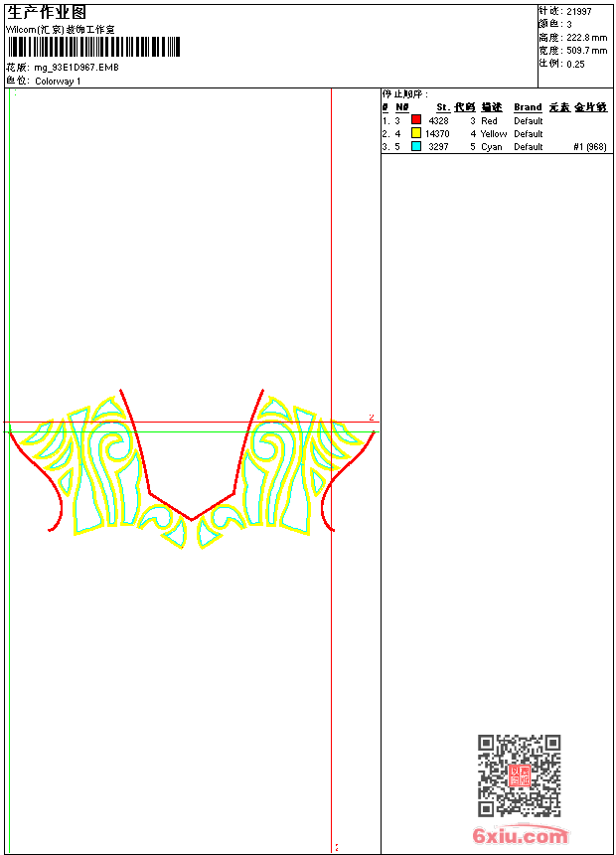The height and width of the screenshot is (855, 616).
Task: Click the Yellow description text
Action: click(x=494, y=134)
